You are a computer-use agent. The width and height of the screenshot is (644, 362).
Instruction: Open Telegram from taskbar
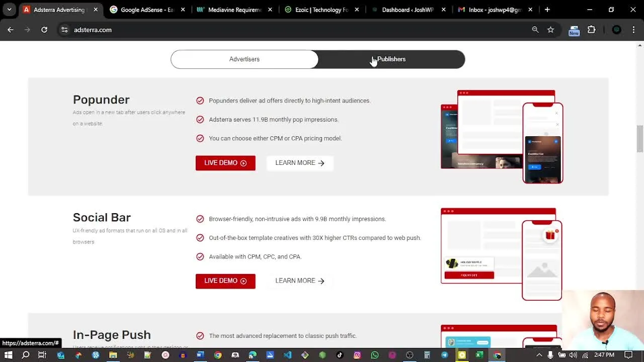[x=445, y=355]
